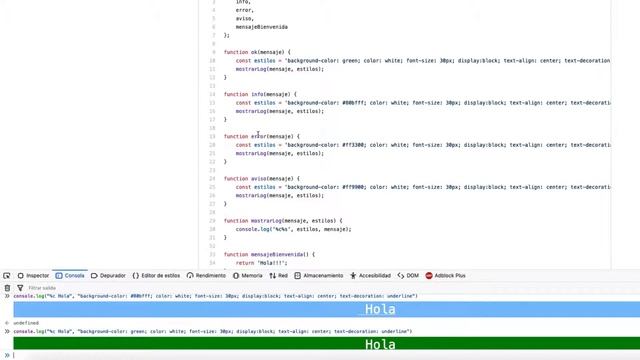The image size is (640, 360).
Task: Click the line 'function aviso(mensaje) {'
Action: 262,178
